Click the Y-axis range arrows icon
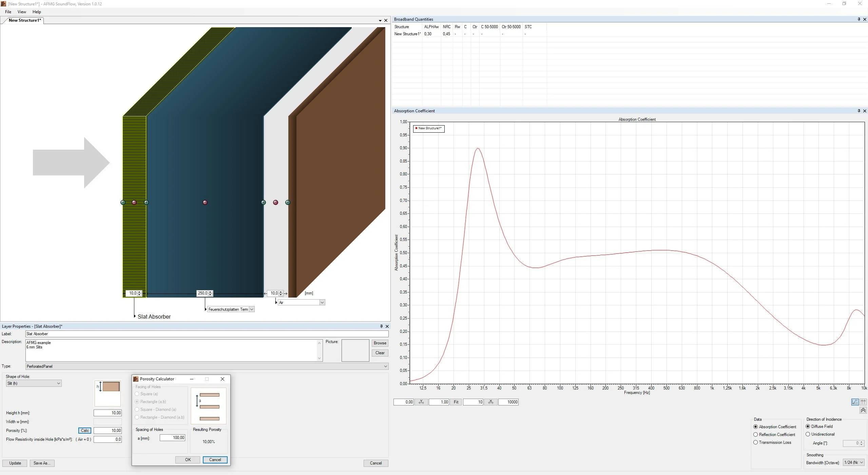Image resolution: width=868 pixels, height=475 pixels. (x=421, y=402)
